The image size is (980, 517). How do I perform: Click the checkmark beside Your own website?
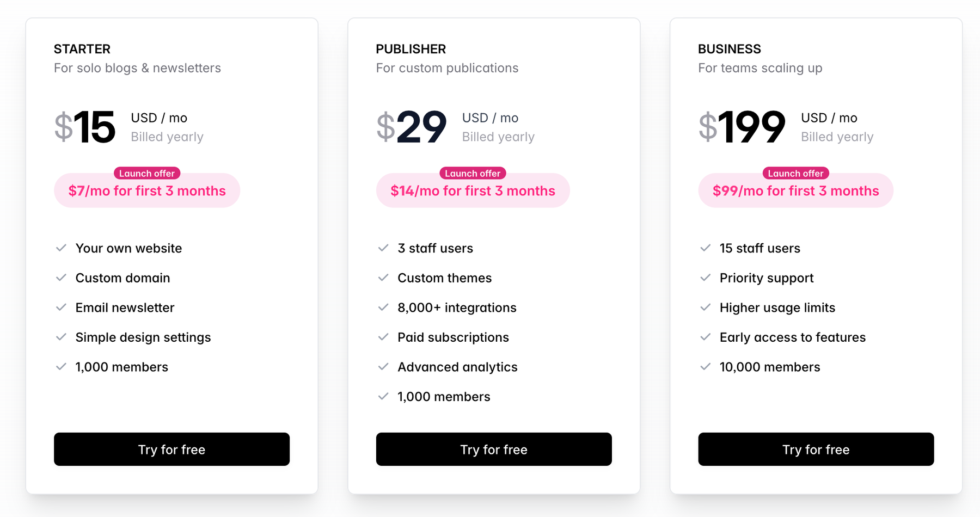pyautogui.click(x=61, y=248)
